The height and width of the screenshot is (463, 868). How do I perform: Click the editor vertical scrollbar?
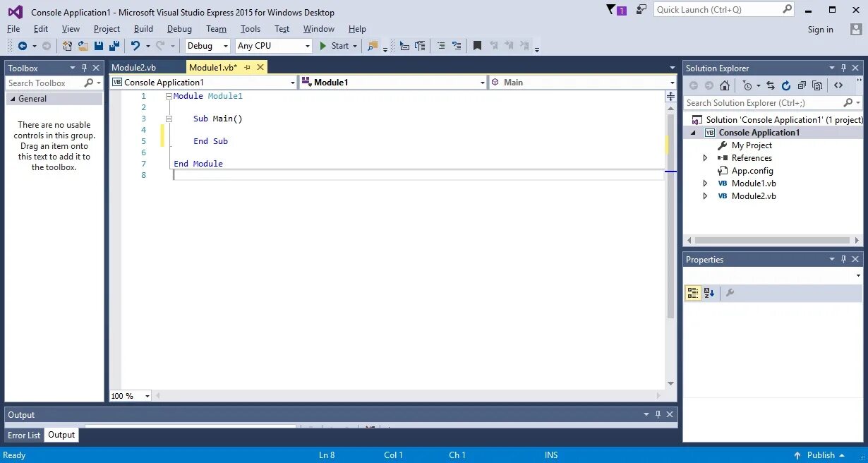pyautogui.click(x=670, y=215)
